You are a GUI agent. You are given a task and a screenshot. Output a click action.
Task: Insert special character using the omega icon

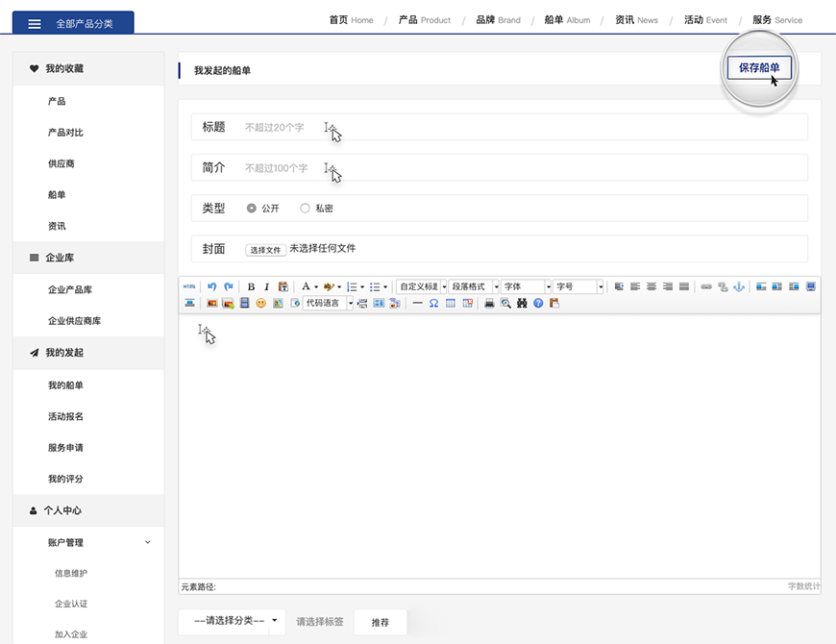point(433,303)
